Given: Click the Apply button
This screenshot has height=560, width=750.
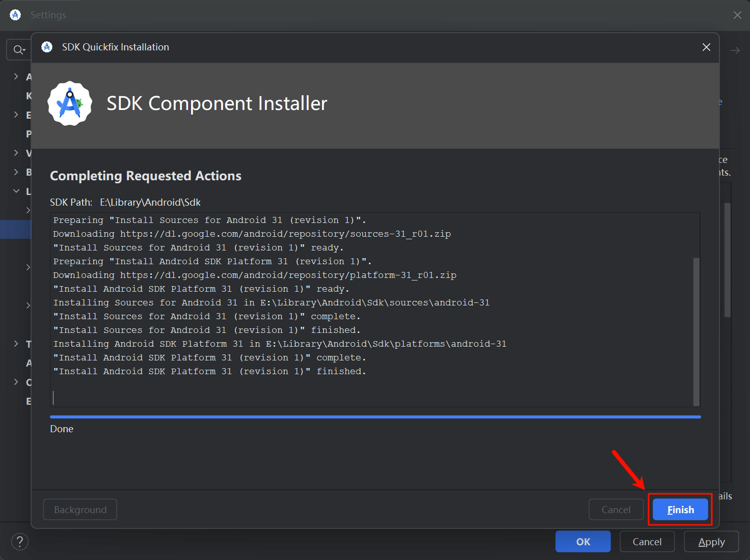Looking at the screenshot, I should click(711, 542).
